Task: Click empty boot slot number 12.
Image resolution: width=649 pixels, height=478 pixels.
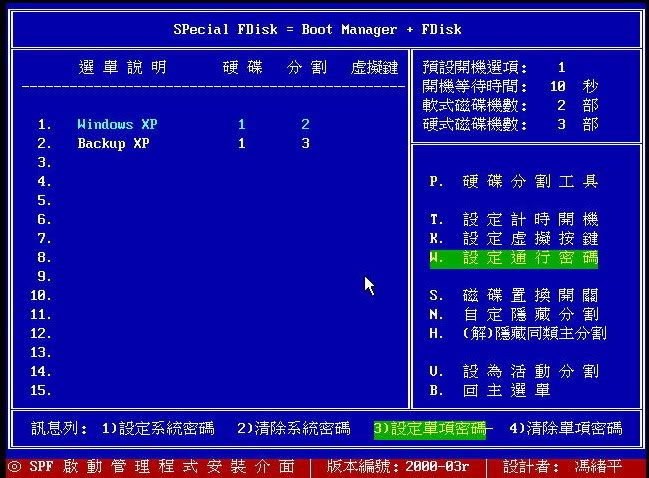Action: [x=41, y=333]
